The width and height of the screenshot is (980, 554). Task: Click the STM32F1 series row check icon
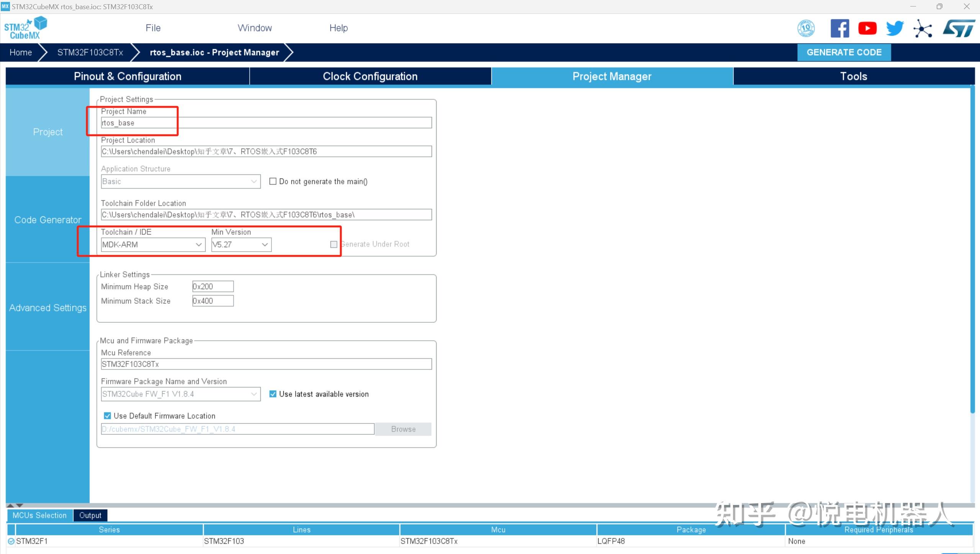[11, 541]
